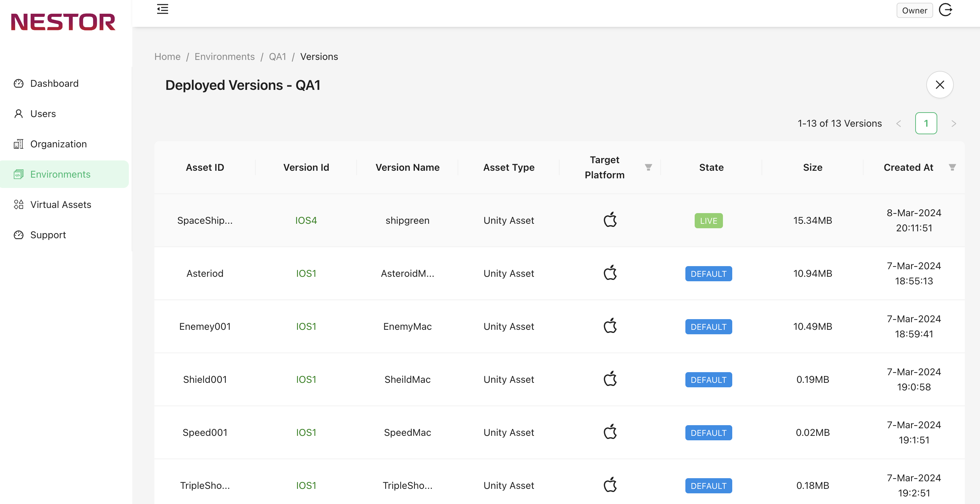Go to the previous page arrow

point(899,124)
